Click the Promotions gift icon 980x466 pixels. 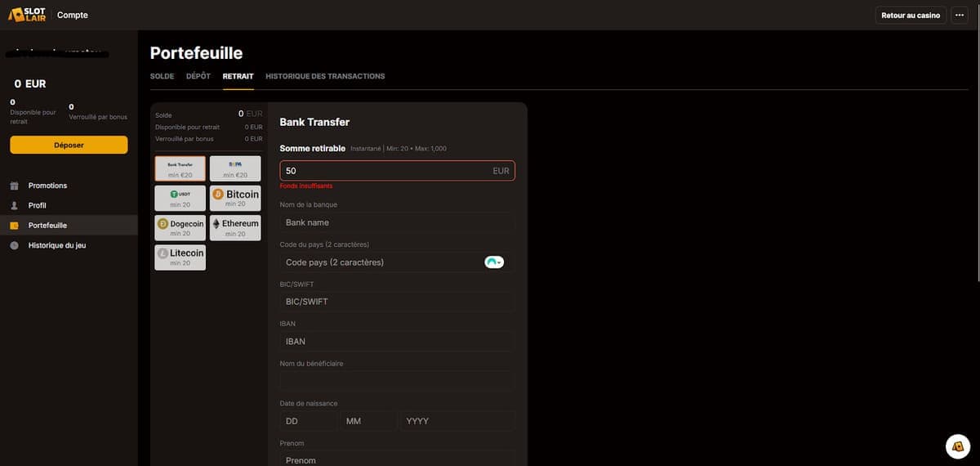tap(14, 186)
